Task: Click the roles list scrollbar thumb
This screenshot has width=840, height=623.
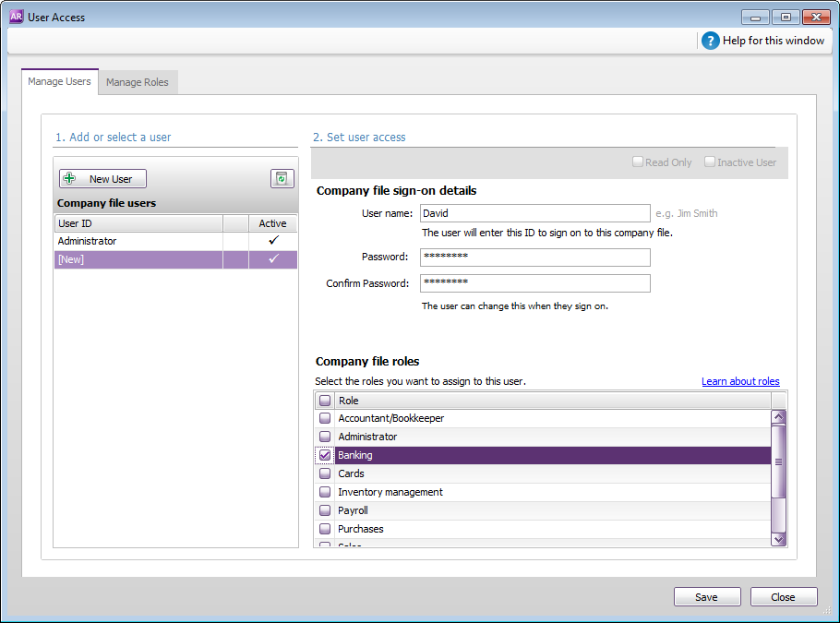Action: point(779,461)
